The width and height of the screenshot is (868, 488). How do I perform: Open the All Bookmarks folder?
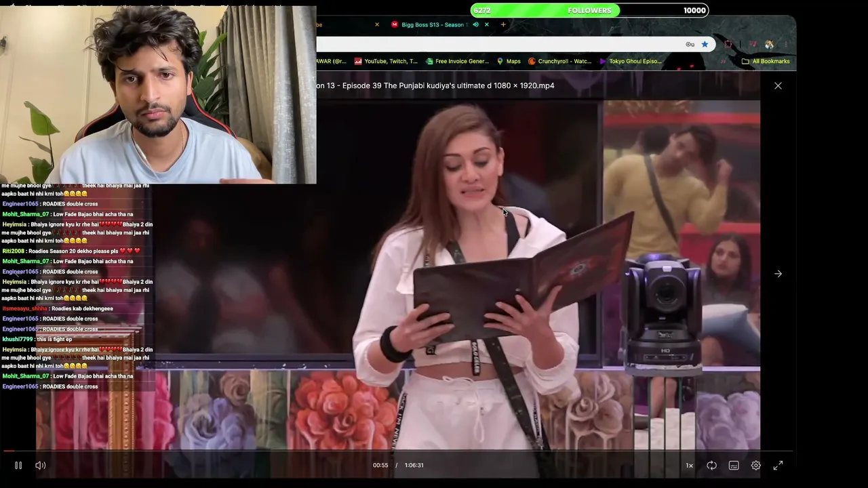pos(766,61)
